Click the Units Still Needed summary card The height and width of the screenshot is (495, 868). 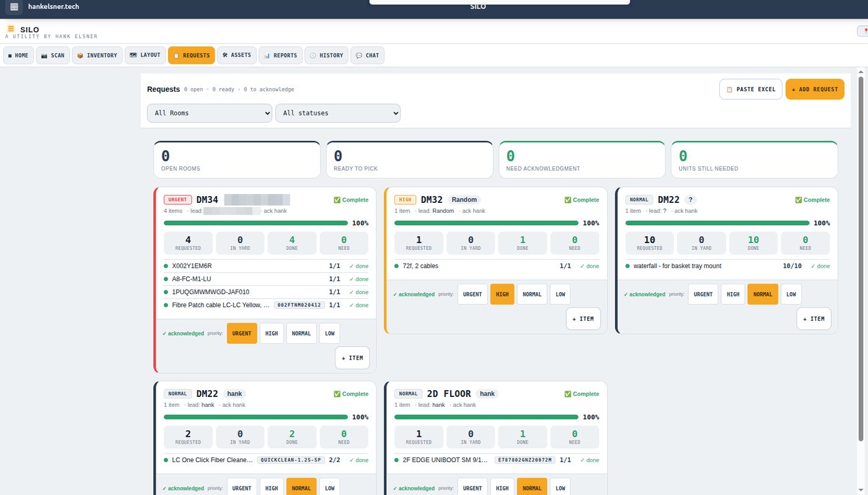pyautogui.click(x=755, y=160)
